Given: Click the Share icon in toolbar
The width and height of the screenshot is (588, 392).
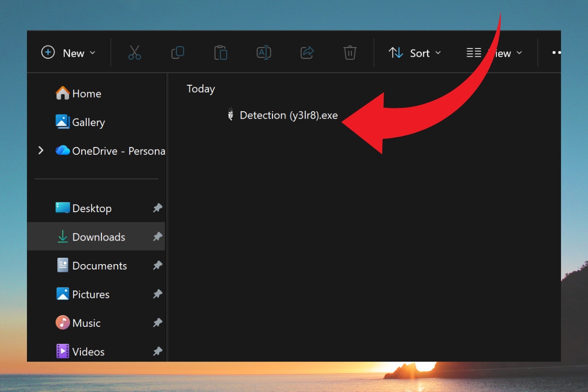Looking at the screenshot, I should tap(307, 53).
